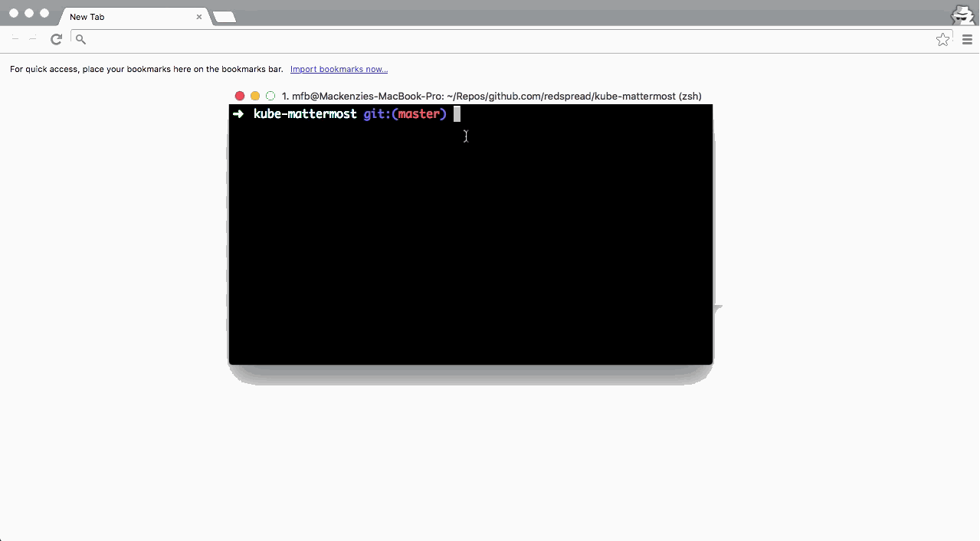This screenshot has width=980, height=541.
Task: Open a new tab with blank tab button
Action: click(x=224, y=17)
